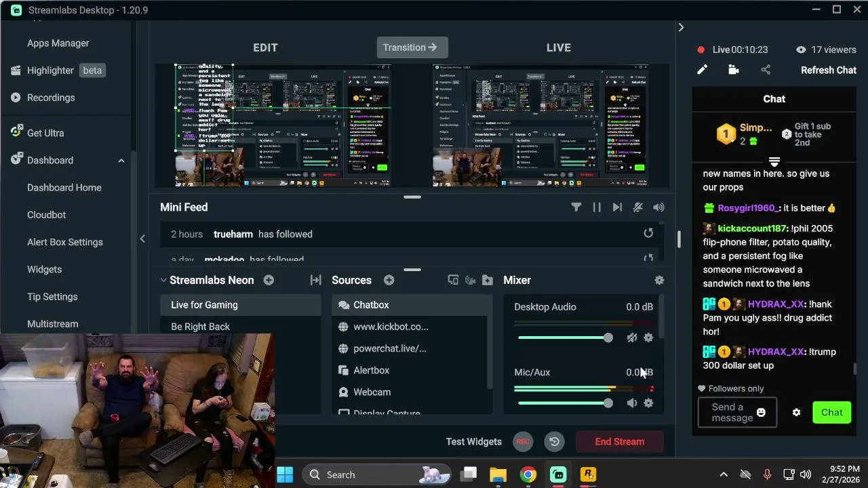Open Windows Start menu
Image resolution: width=868 pixels, height=488 pixels.
(x=285, y=474)
